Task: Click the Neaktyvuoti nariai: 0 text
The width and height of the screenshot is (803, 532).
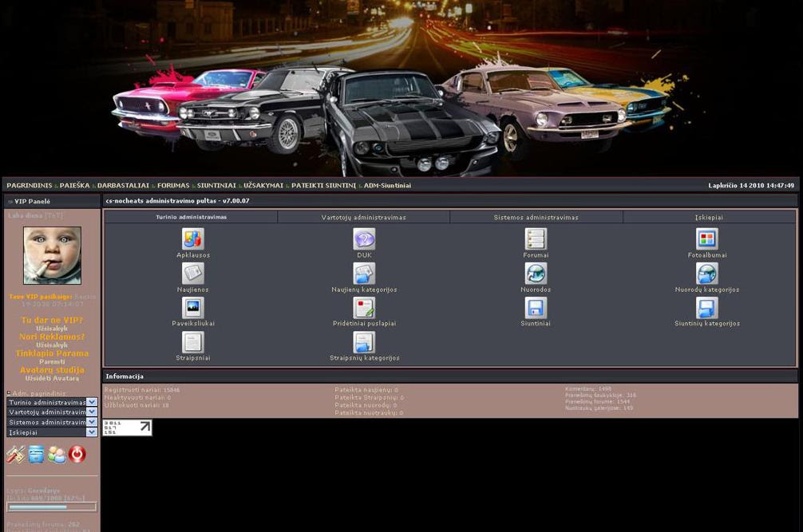Action: pos(137,397)
